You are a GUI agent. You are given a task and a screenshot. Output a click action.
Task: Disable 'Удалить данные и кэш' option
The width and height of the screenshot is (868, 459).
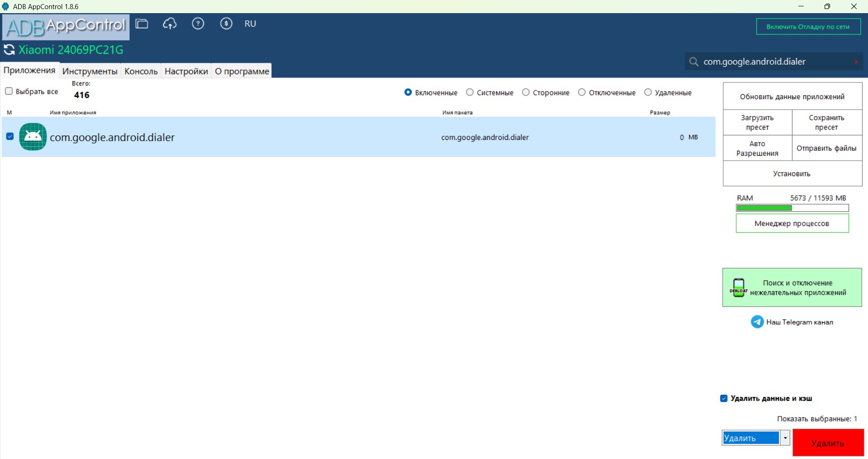724,398
